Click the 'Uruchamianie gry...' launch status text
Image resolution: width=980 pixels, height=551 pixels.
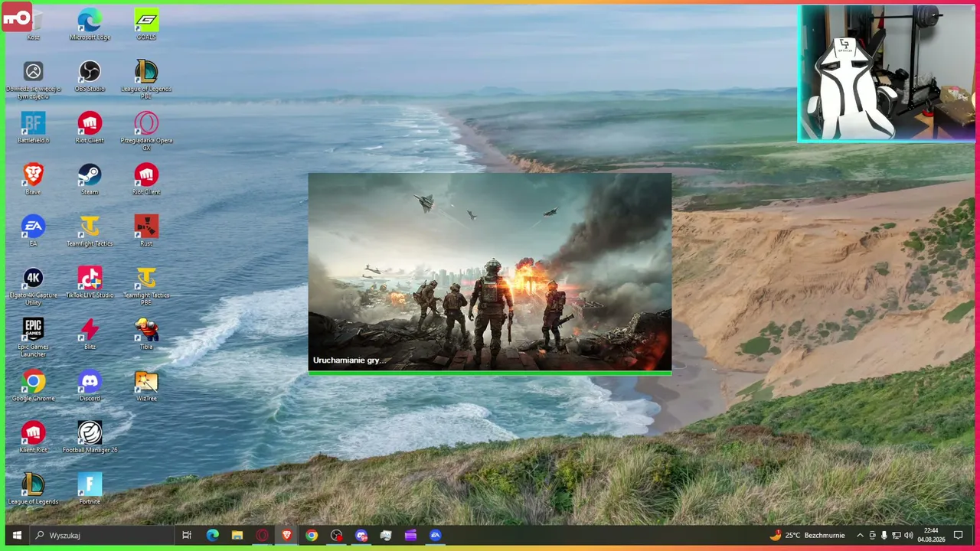click(348, 360)
